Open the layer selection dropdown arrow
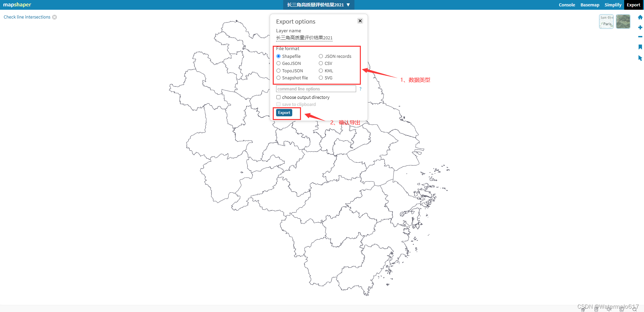The height and width of the screenshot is (312, 644). click(349, 5)
